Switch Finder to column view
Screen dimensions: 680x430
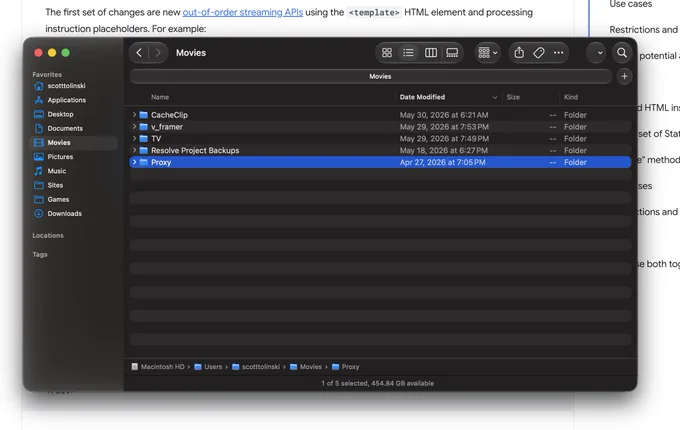click(x=431, y=53)
